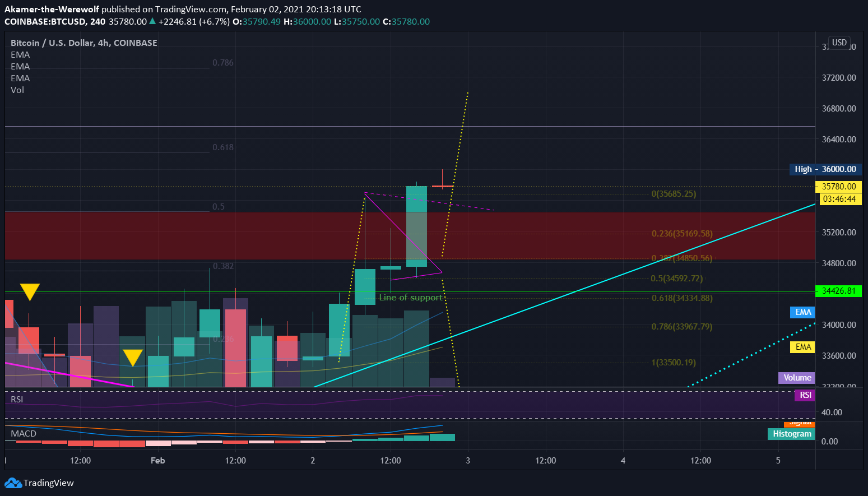
Task: Click the 36400.00 price axis value
Action: click(839, 139)
